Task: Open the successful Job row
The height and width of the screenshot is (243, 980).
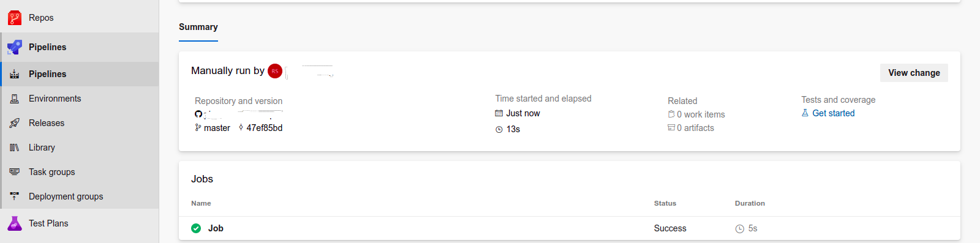Action: pos(570,228)
